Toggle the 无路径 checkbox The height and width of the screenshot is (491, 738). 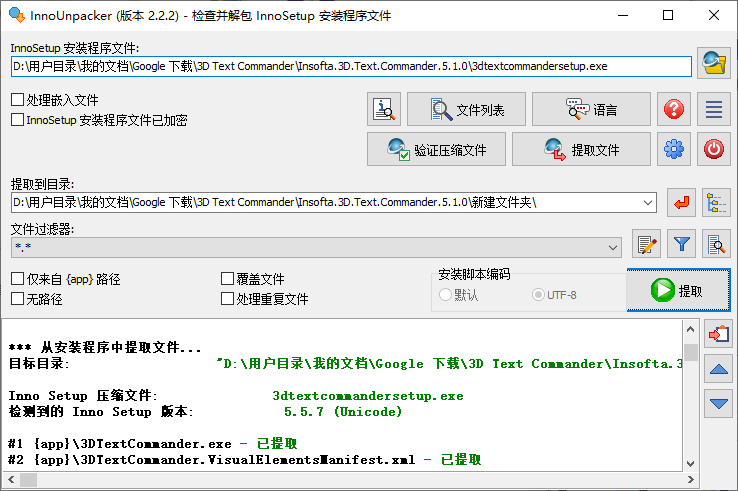[17, 298]
